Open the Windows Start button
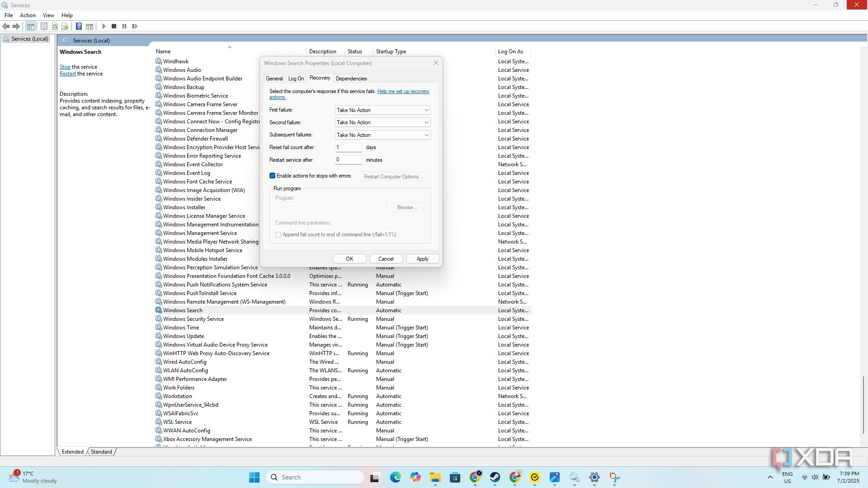868x488 pixels. 254,477
